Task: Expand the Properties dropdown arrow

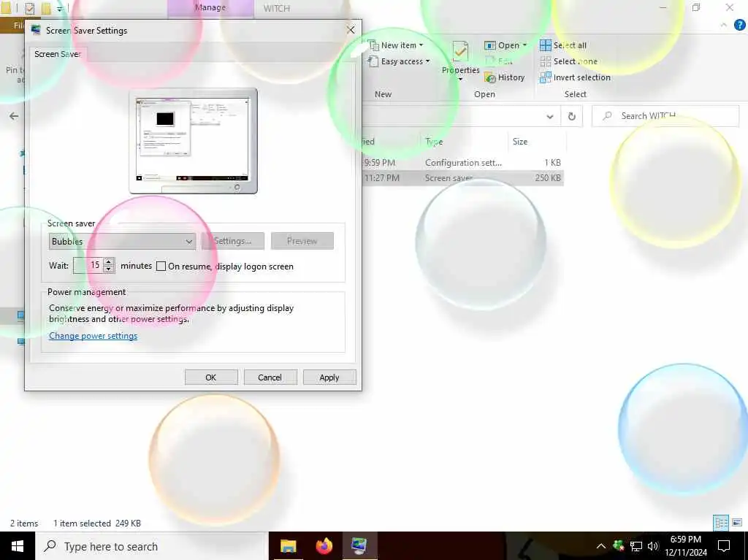Action: (x=460, y=80)
